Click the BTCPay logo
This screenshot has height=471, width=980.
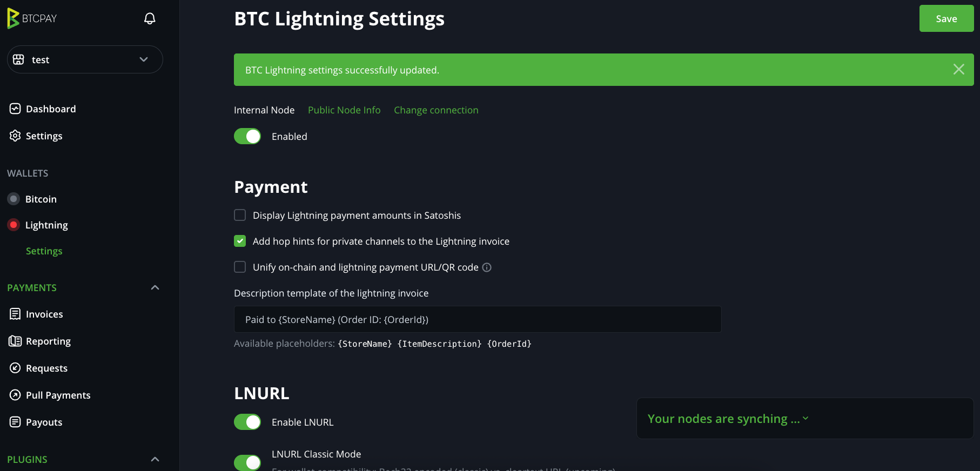32,18
